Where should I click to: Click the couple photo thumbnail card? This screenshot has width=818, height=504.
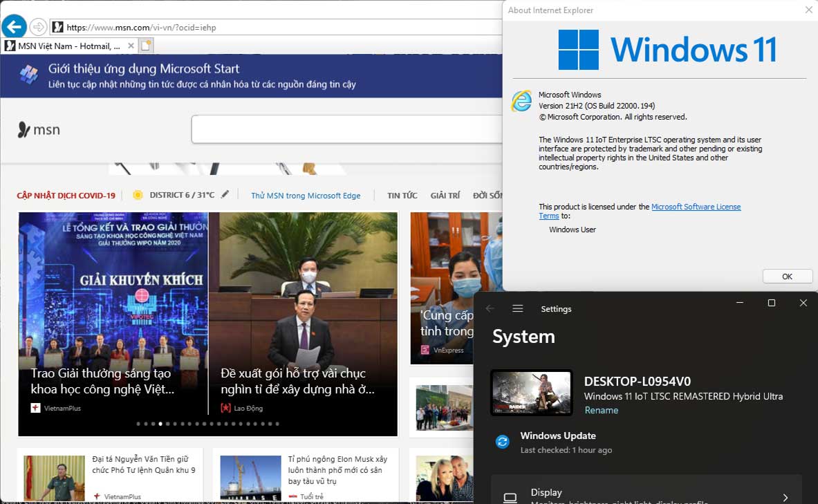(x=445, y=478)
